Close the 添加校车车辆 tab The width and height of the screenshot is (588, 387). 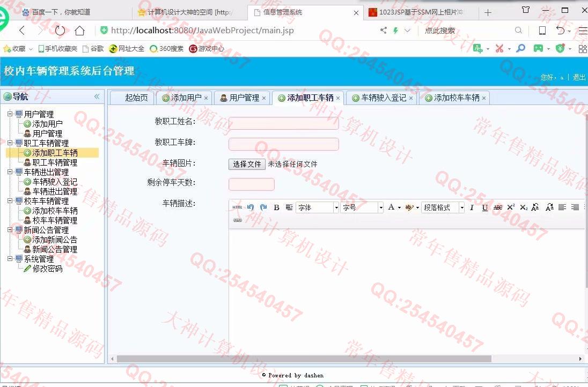[x=484, y=98]
